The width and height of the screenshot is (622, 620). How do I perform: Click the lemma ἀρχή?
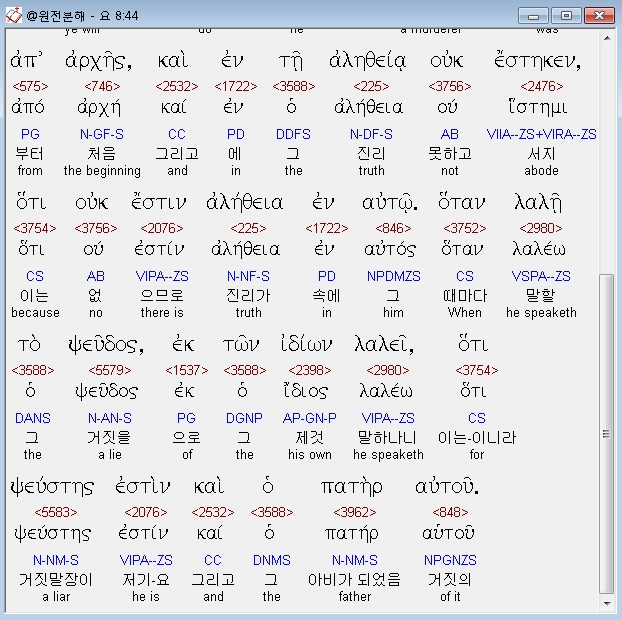click(x=99, y=108)
